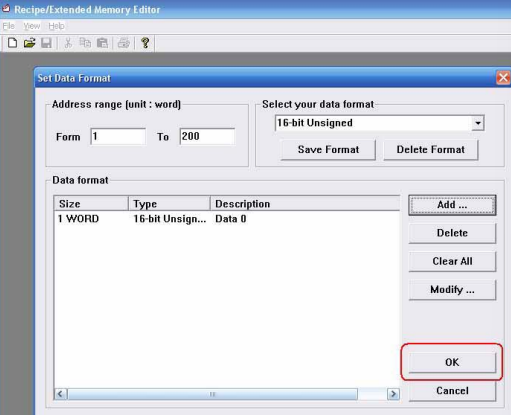Viewport: 511px width, 415px height.
Task: Open the File menu
Action: click(8, 26)
